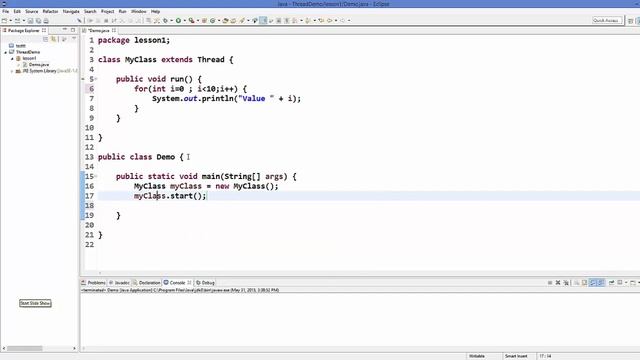Click Collapse All in Package Explorer

point(45,39)
